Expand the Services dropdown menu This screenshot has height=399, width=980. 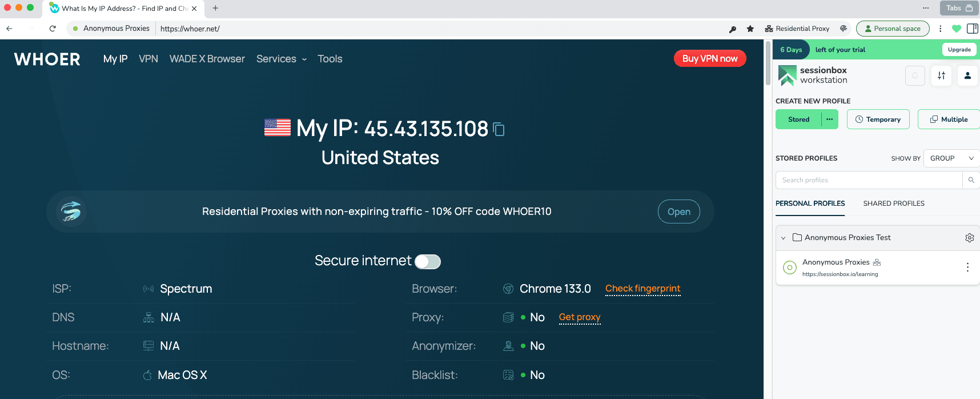[282, 59]
